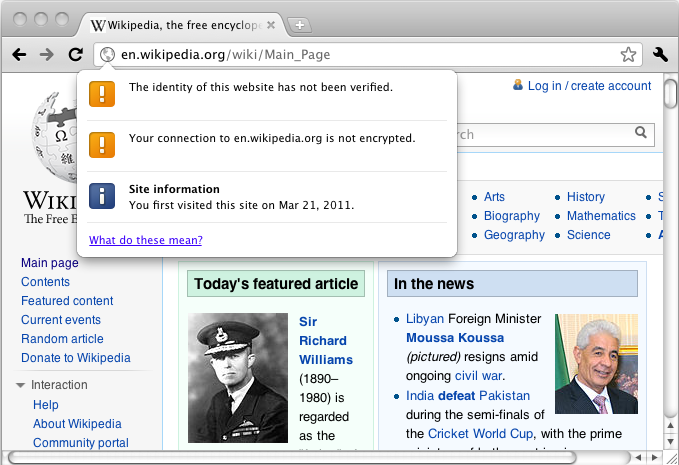679x465 pixels.
Task: Click the address bar URL field
Action: [x=360, y=55]
